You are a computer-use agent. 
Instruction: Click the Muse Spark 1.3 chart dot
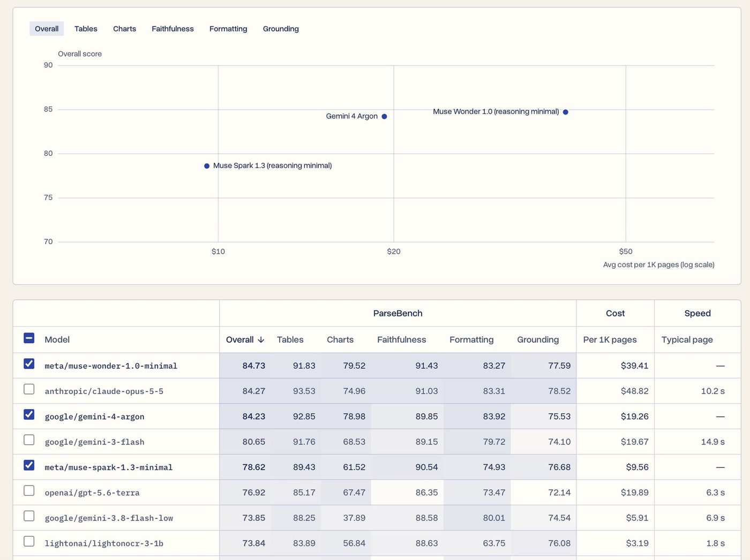pos(207,166)
